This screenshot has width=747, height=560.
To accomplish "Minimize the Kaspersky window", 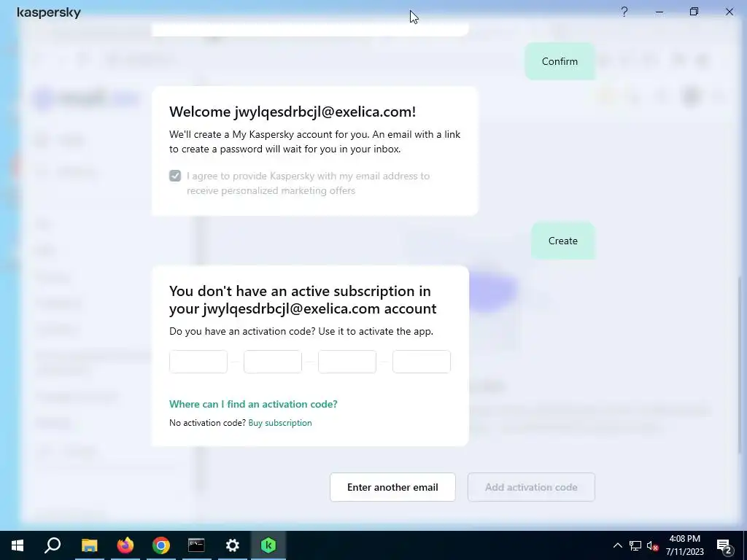I will tap(659, 12).
